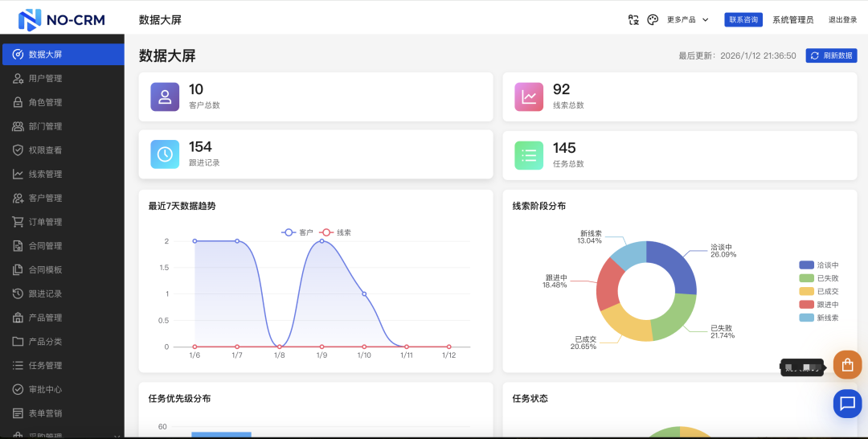Click the orange shopping bag floating button
The height and width of the screenshot is (439, 868).
pos(848,365)
